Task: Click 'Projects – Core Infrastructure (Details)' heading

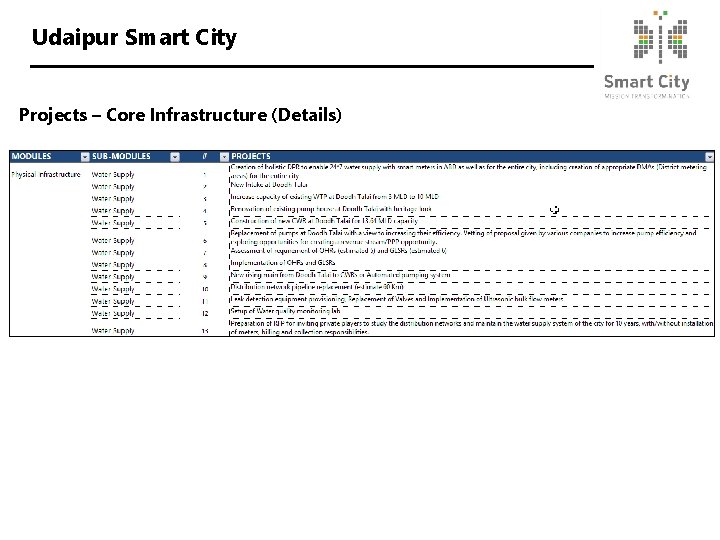Action: point(180,115)
